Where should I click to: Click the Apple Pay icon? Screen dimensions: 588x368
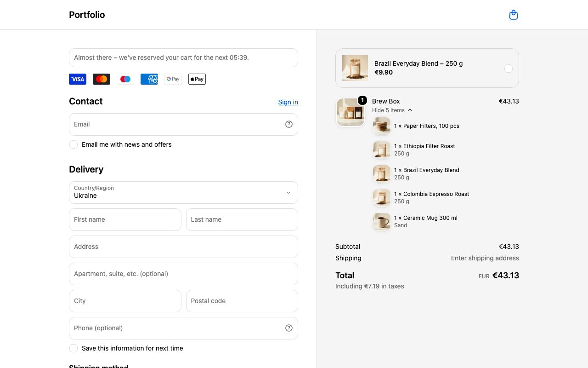[197, 79]
